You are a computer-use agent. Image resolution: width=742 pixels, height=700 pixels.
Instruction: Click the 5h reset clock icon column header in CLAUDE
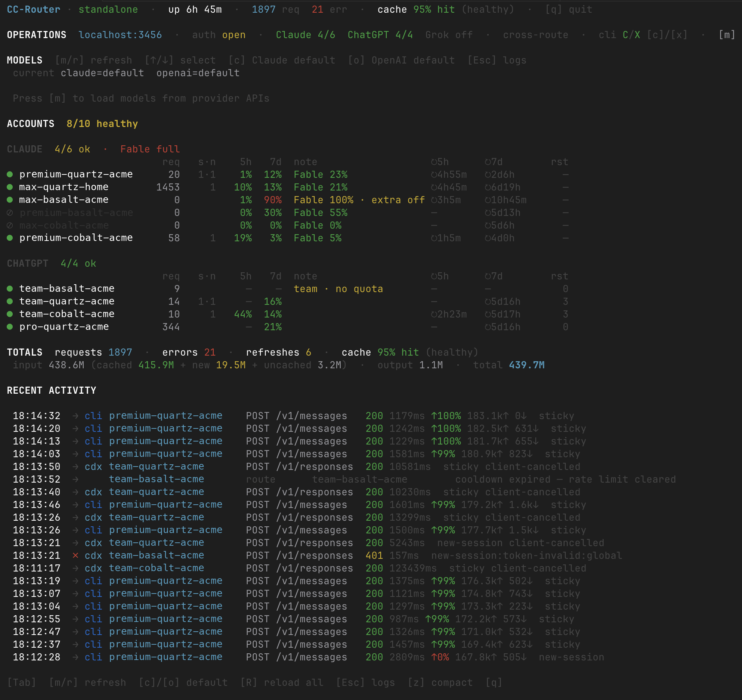tap(440, 162)
